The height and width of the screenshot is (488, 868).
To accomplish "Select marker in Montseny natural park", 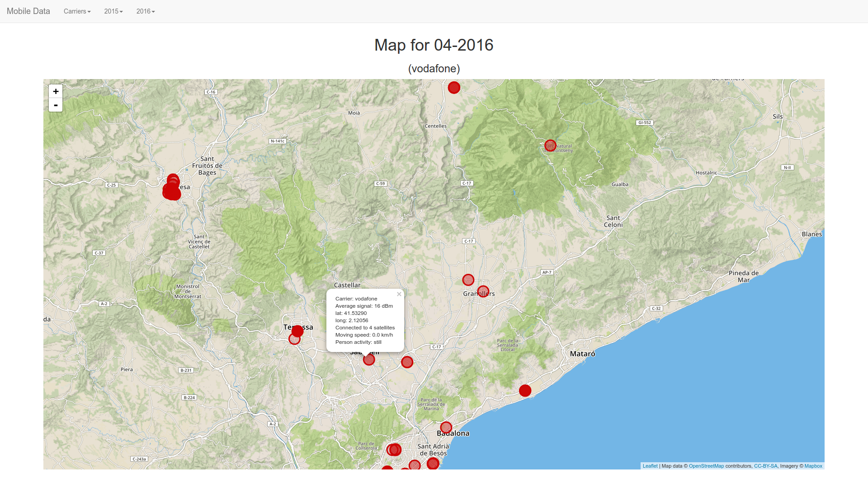I will coord(550,145).
